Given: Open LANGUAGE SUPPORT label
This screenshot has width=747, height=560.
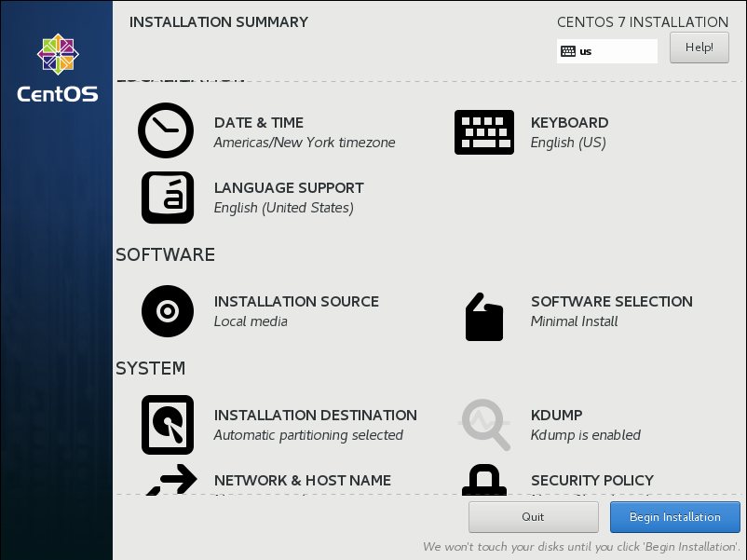Looking at the screenshot, I should [289, 188].
